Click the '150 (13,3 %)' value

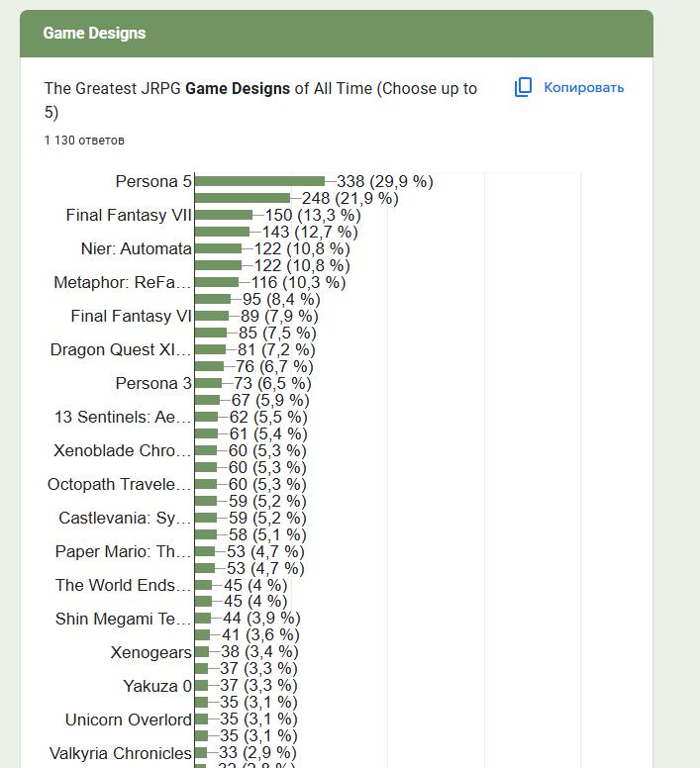click(313, 215)
